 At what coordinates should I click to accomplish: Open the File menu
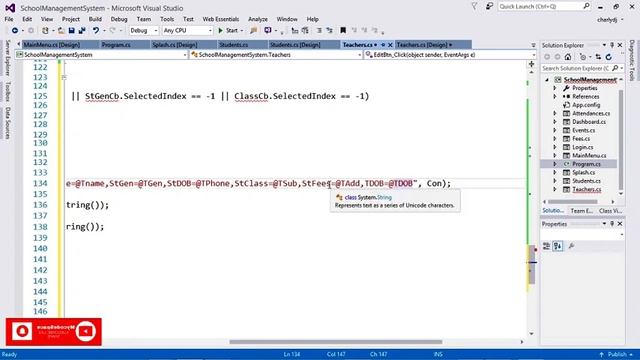click(9, 19)
